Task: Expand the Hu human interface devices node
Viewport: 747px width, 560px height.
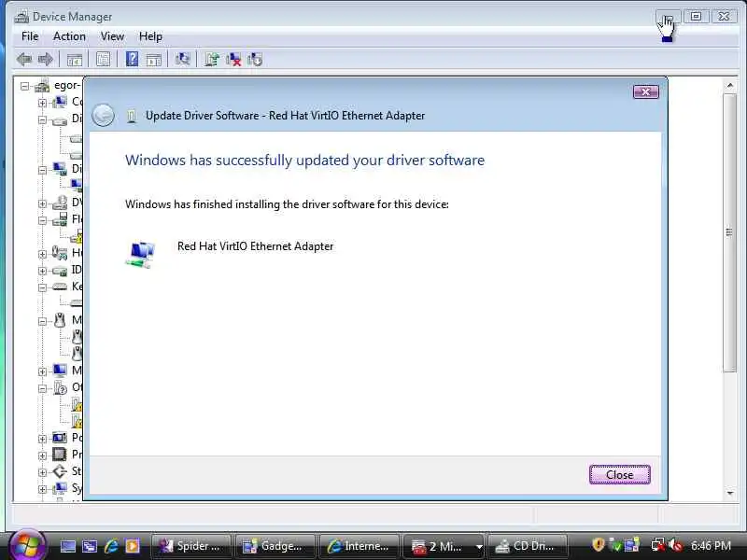Action: pyautogui.click(x=42, y=254)
